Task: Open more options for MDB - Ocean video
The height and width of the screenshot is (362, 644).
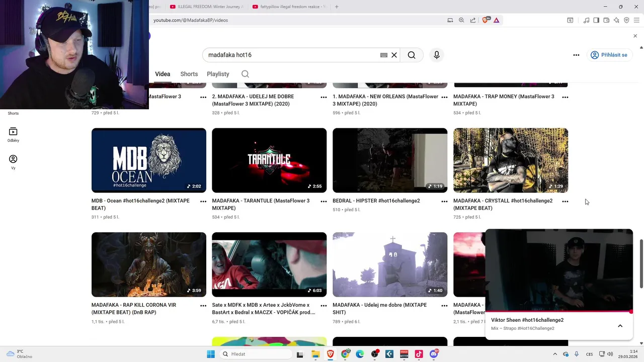Action: point(203,202)
